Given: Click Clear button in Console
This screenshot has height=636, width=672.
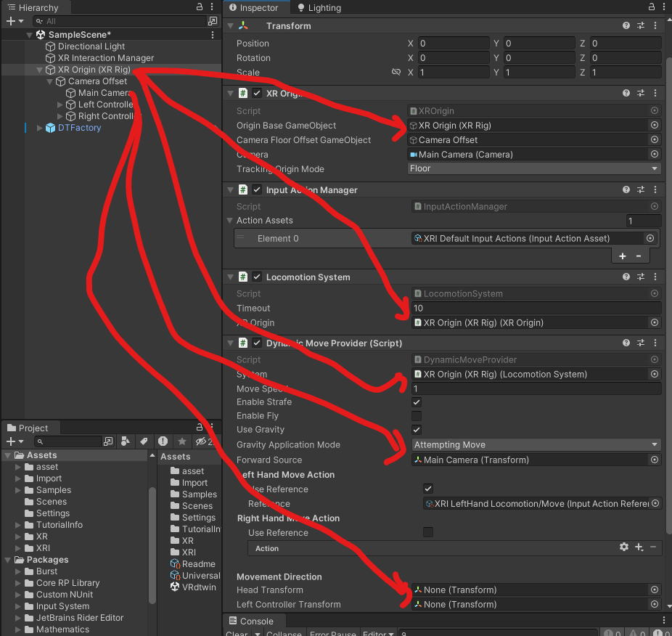Looking at the screenshot, I should [x=237, y=633].
